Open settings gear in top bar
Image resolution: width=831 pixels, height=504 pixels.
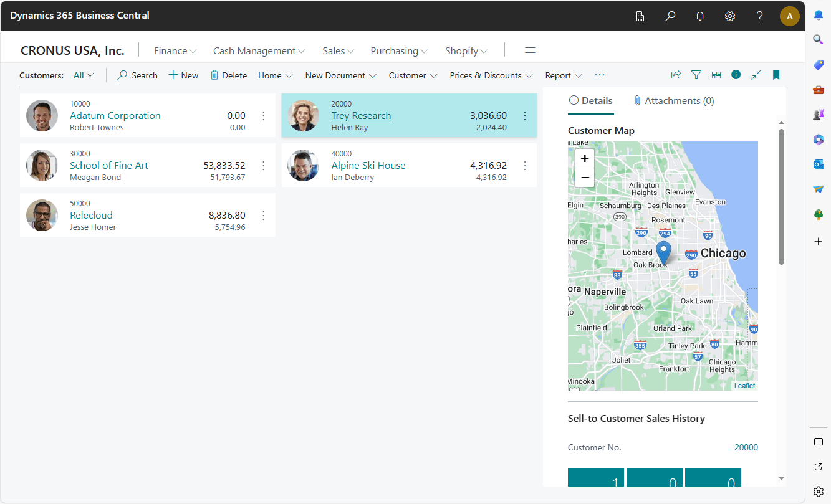pyautogui.click(x=730, y=16)
